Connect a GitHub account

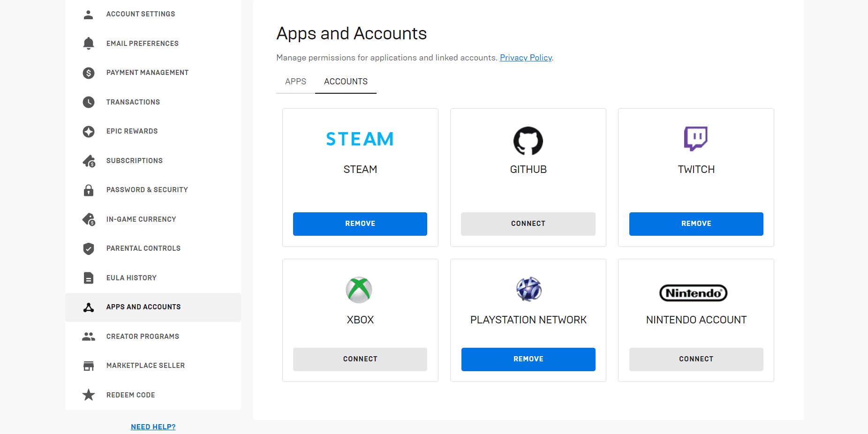528,224
